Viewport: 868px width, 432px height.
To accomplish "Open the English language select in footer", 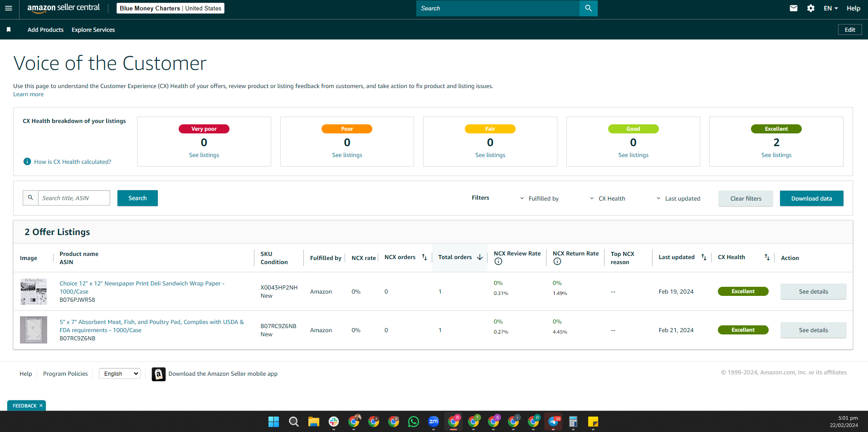I will pyautogui.click(x=120, y=373).
